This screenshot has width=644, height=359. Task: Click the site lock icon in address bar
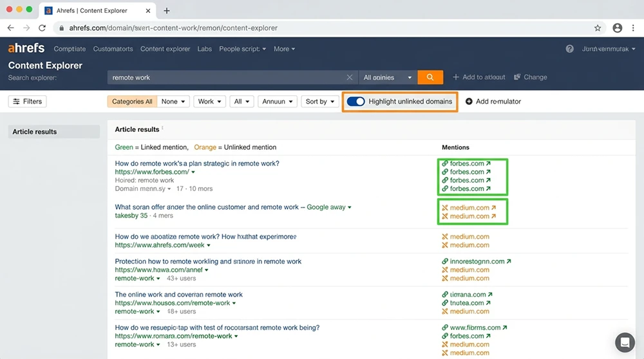[x=62, y=28]
